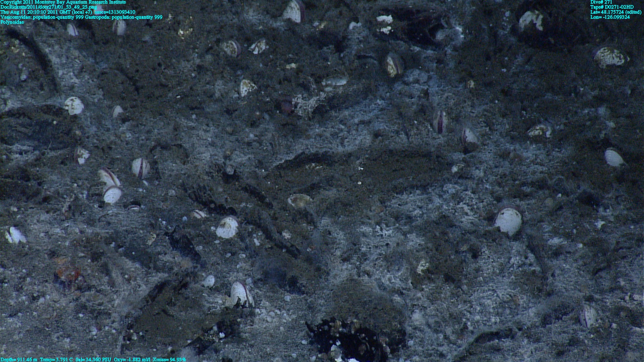Click the Depth= 911.46 m readout

tap(19, 360)
